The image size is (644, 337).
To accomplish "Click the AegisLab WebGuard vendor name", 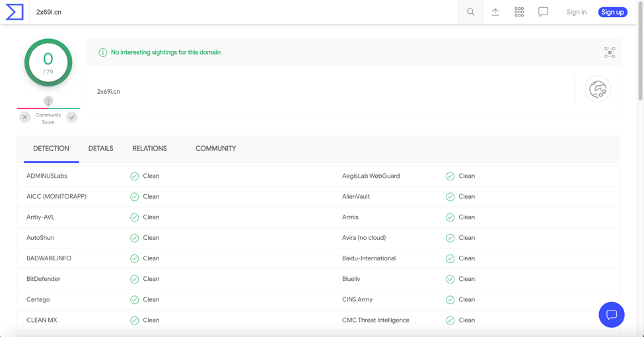I will 371,176.
